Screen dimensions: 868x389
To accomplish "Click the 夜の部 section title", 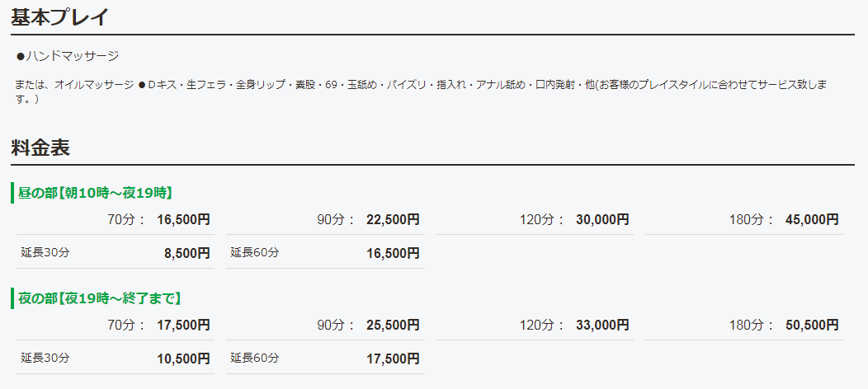I will pos(100,298).
